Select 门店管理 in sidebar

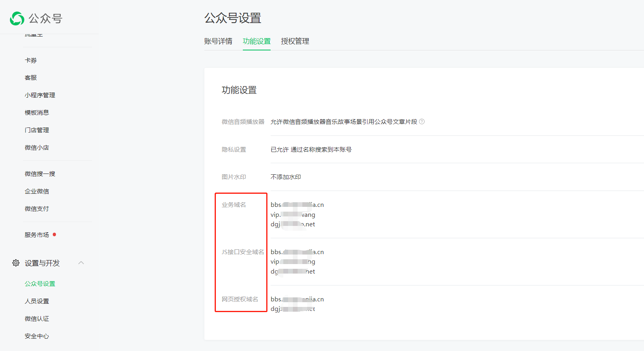click(x=37, y=130)
